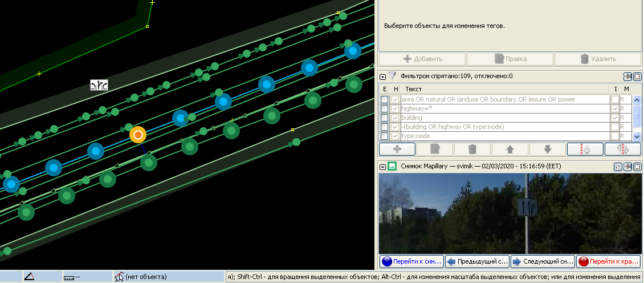644x283 pixels.
Task: Click the red 'Перейти к кра...' button
Action: tap(608, 261)
